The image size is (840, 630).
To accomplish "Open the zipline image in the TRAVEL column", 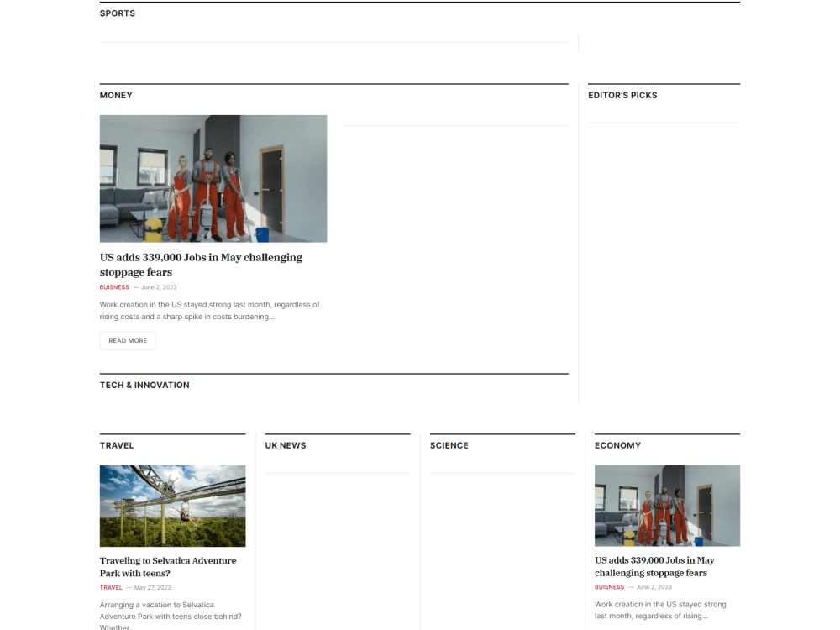I will 172,506.
